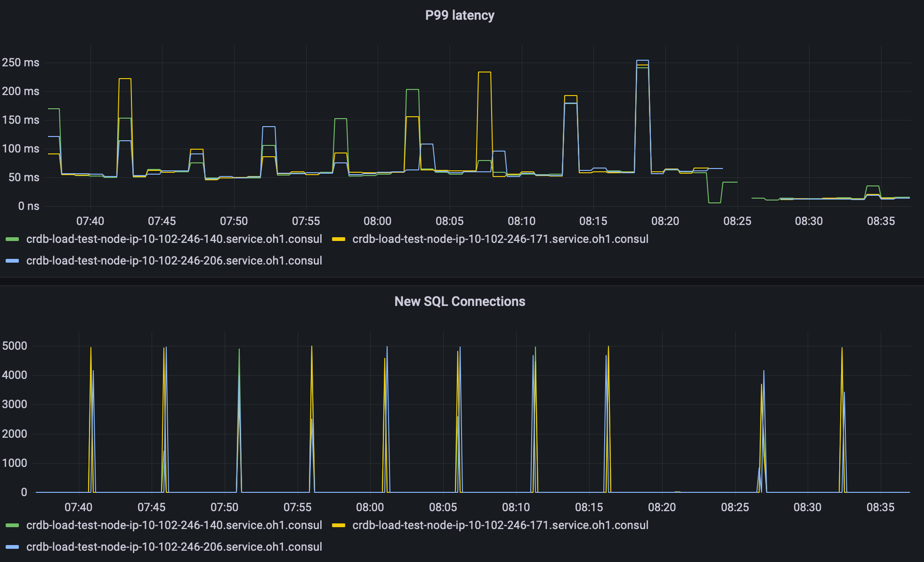The height and width of the screenshot is (562, 924).
Task: Click blue swatch for node 246-206 in SQL Connections legend
Action: [x=12, y=547]
